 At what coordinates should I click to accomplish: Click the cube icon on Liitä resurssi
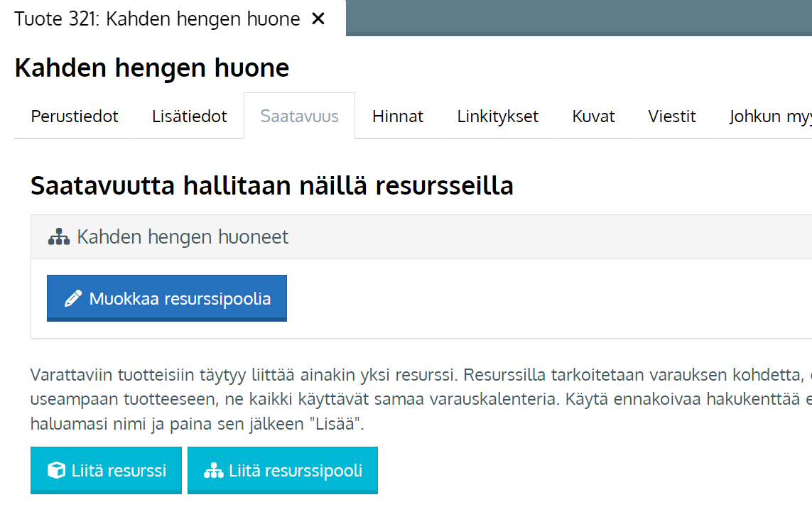point(56,470)
